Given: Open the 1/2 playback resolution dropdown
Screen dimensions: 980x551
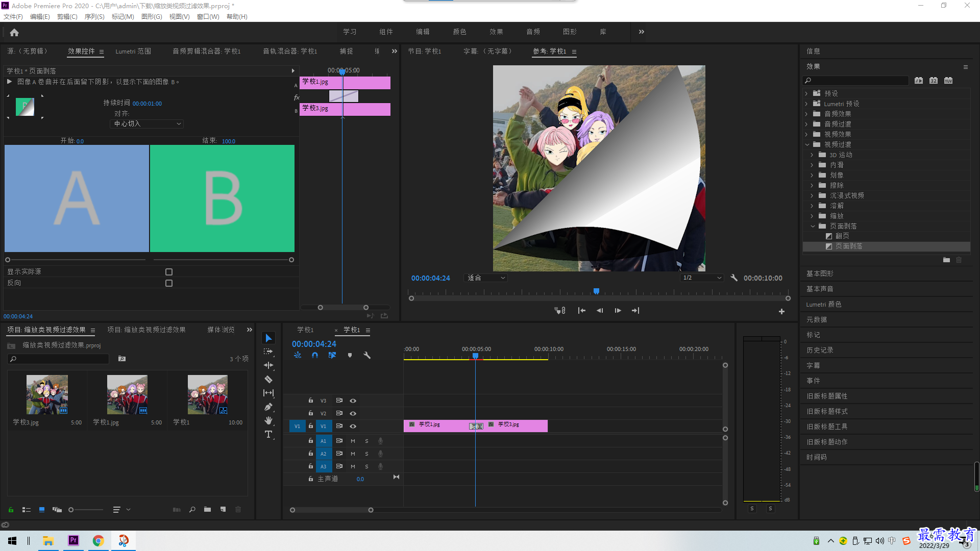Looking at the screenshot, I should click(x=702, y=278).
